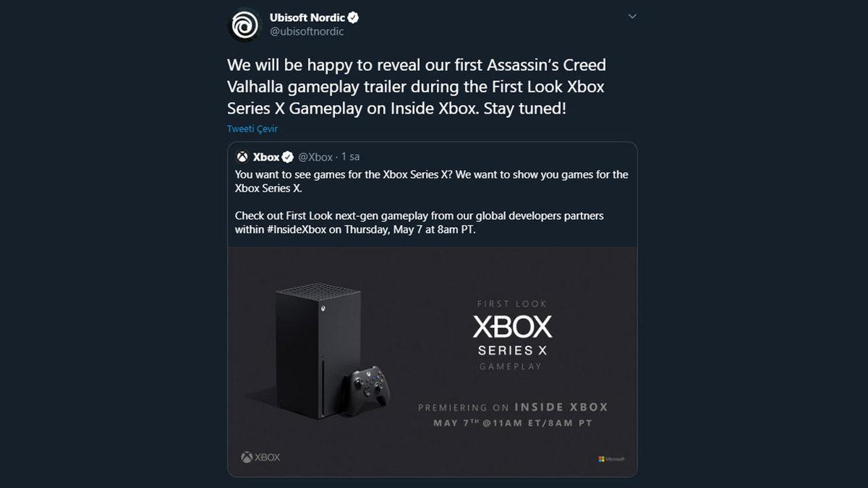Click the @Xbox username
The image size is (868, 488).
pyautogui.click(x=318, y=156)
